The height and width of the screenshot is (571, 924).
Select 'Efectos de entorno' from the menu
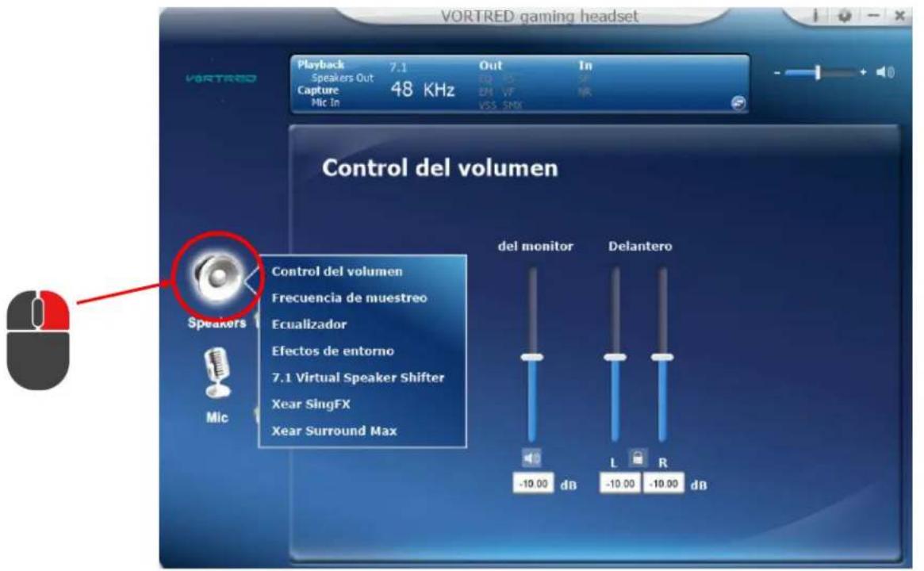332,351
